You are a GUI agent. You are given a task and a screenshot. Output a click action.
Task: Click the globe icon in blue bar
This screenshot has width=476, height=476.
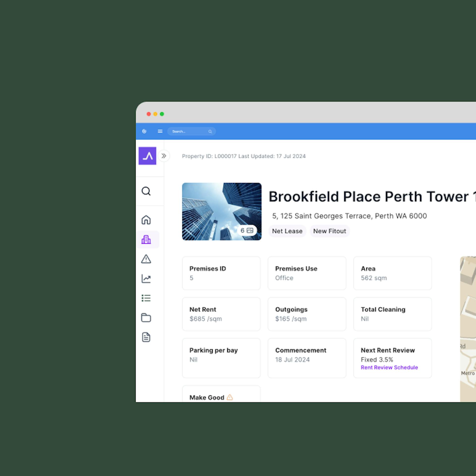(x=144, y=131)
